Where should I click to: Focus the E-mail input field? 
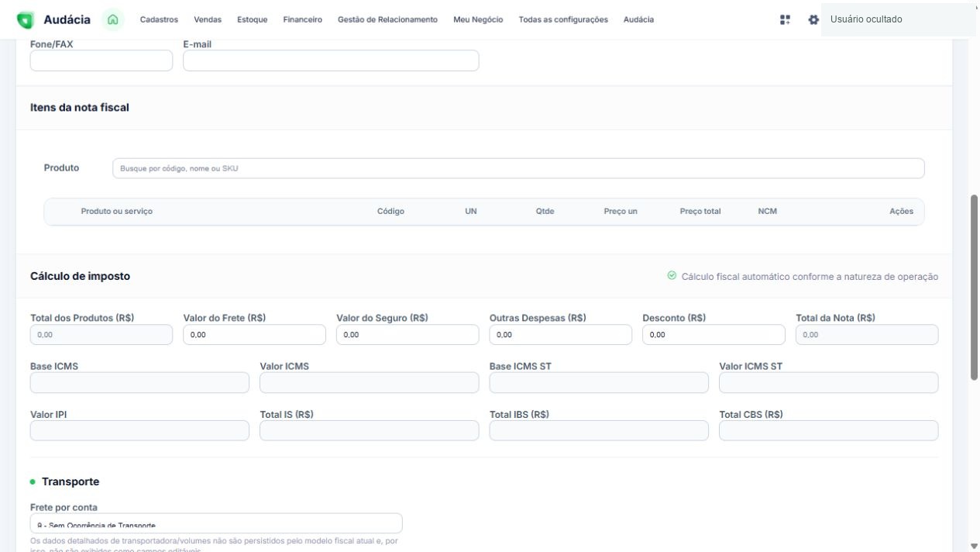click(331, 60)
